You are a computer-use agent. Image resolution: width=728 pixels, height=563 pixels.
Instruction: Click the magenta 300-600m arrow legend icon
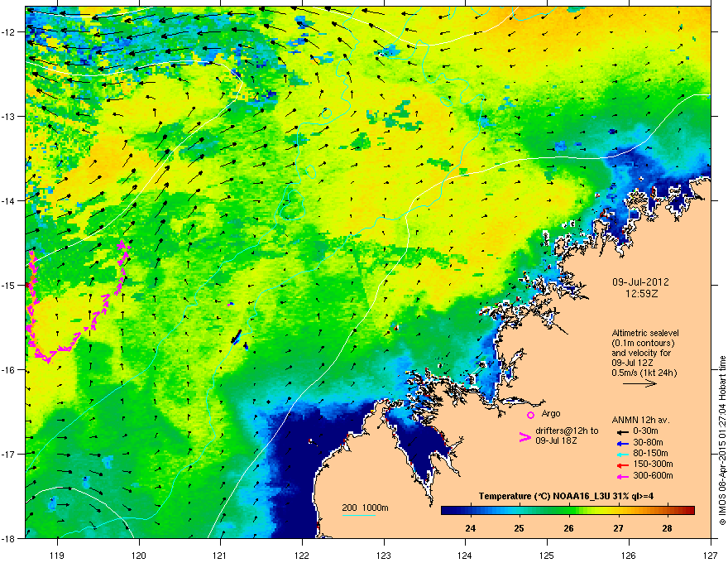(x=622, y=476)
